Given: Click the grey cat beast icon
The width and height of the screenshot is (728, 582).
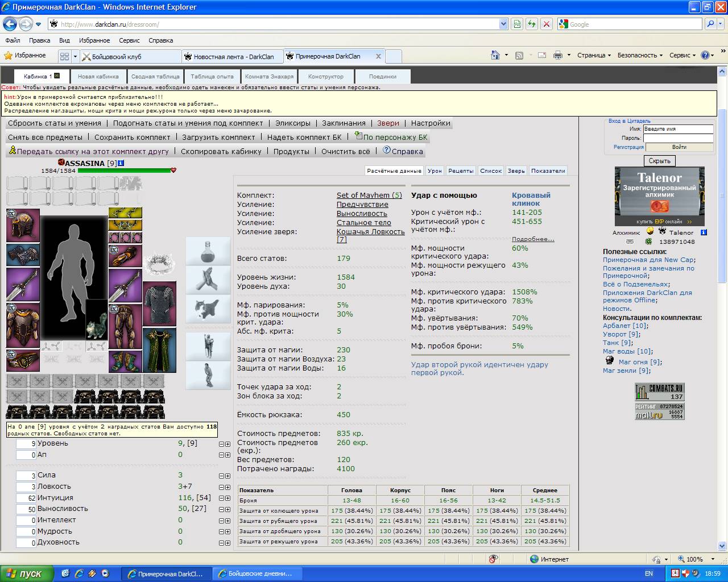Looking at the screenshot, I should coord(208,309).
